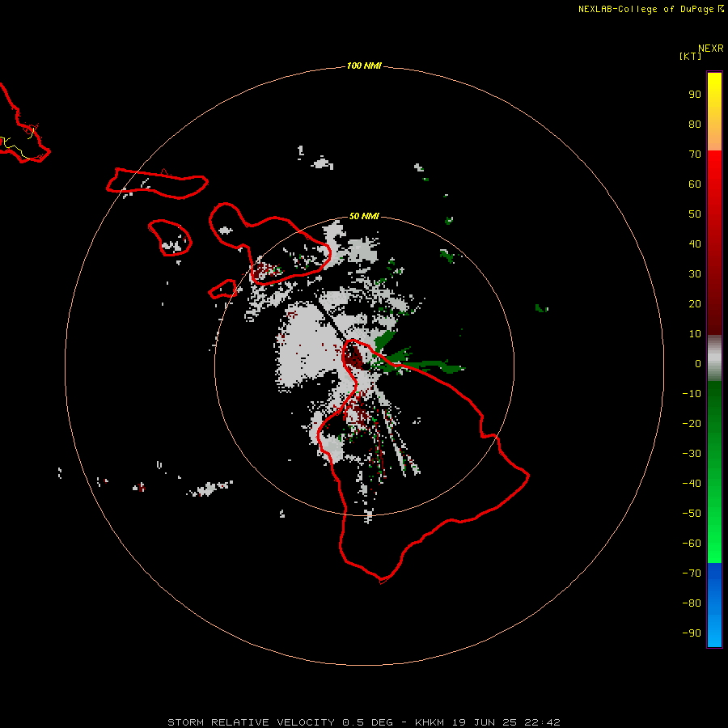Click the blue bottom segment of the color bar
Image resolution: width=728 pixels, height=728 pixels.
pos(714,605)
